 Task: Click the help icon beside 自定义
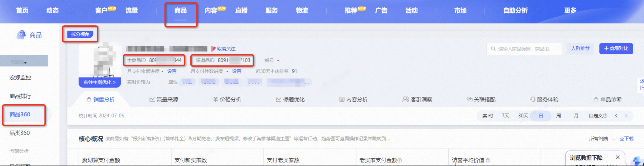click(605, 116)
